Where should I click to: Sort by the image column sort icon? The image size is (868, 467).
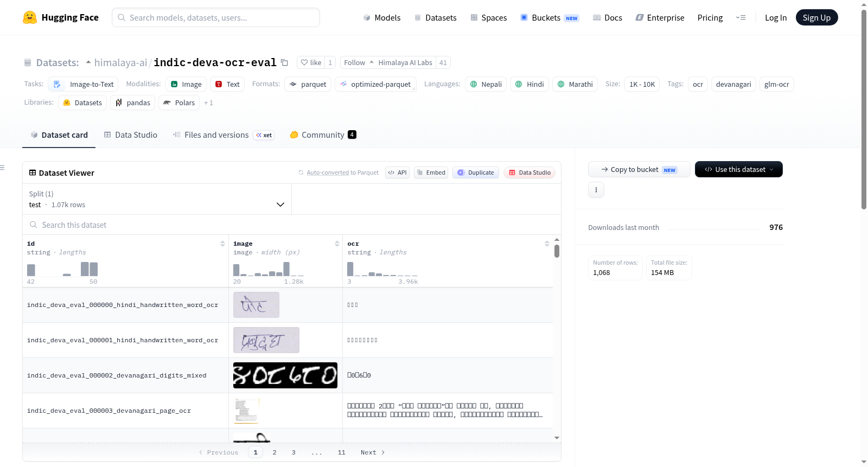337,244
